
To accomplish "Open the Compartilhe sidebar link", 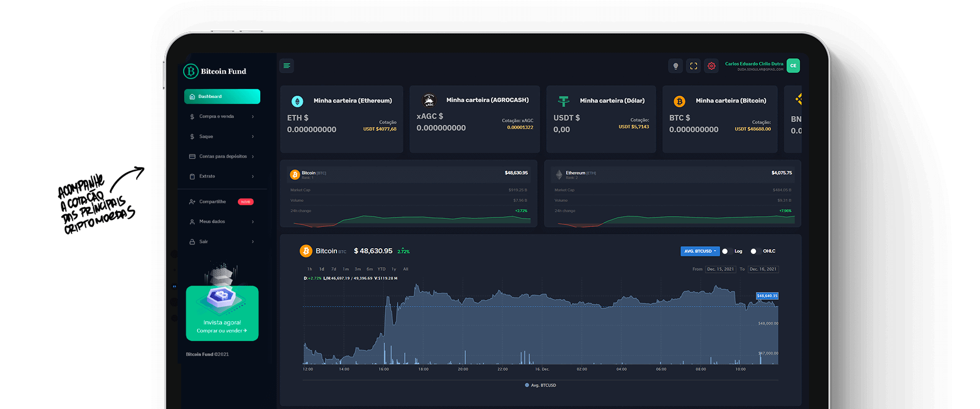I will pyautogui.click(x=212, y=201).
